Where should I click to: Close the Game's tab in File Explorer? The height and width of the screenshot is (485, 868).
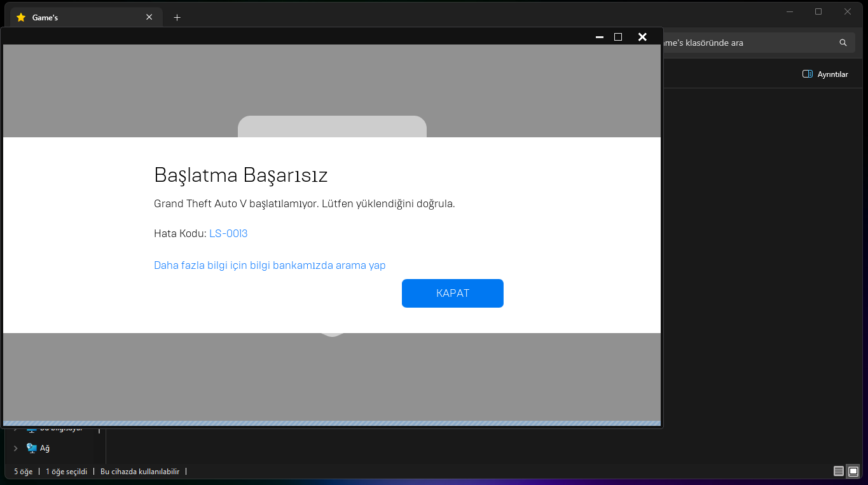coord(149,17)
